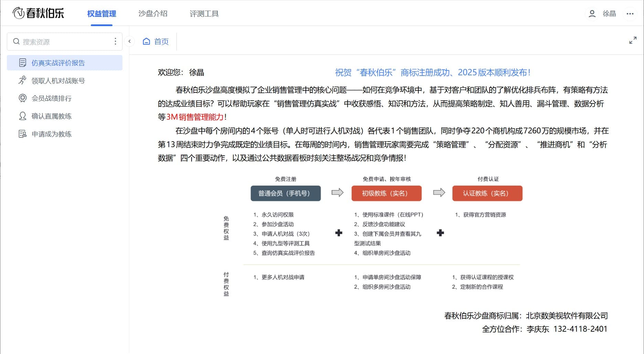Click the application form icon beside 申请成为教练

coord(22,134)
